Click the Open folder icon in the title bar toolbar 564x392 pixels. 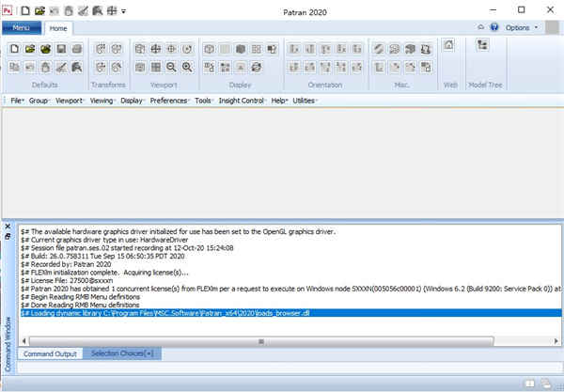click(x=39, y=10)
